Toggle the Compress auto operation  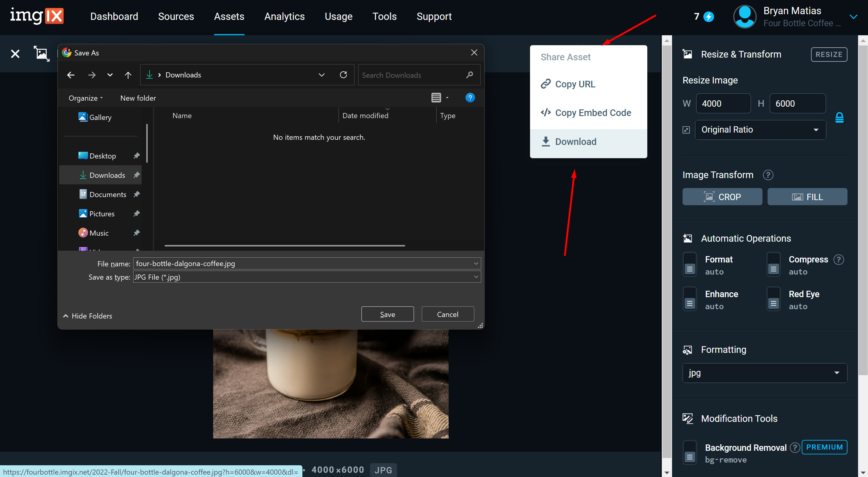(773, 265)
